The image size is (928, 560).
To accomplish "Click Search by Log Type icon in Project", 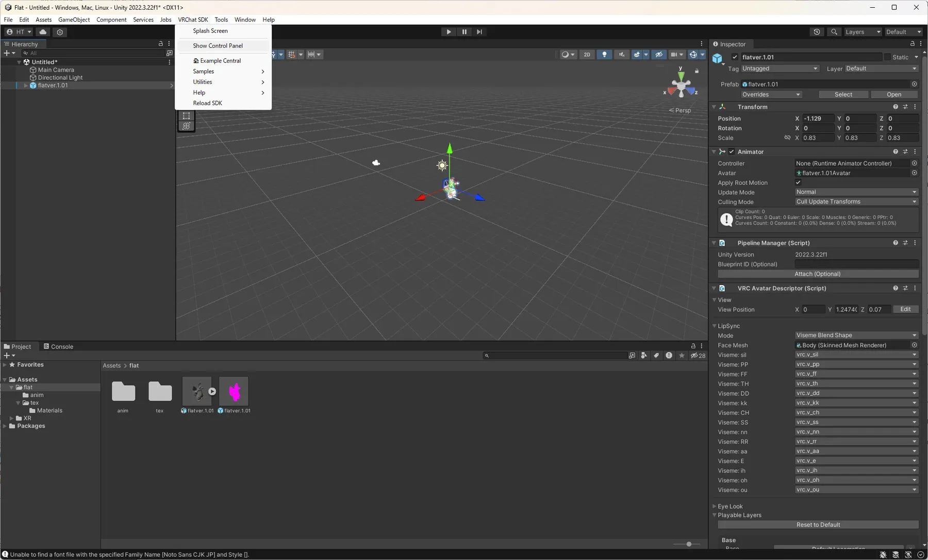I will 669,355.
